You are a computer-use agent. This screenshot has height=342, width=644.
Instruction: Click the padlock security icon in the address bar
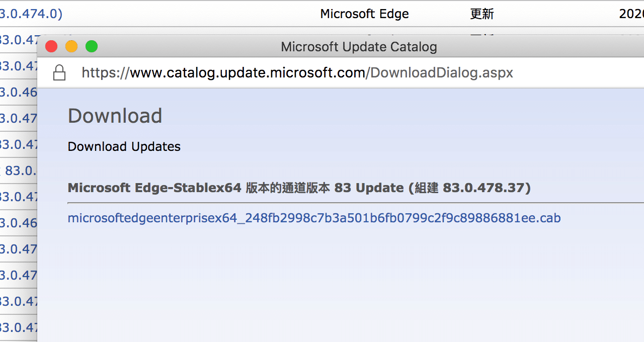click(59, 72)
